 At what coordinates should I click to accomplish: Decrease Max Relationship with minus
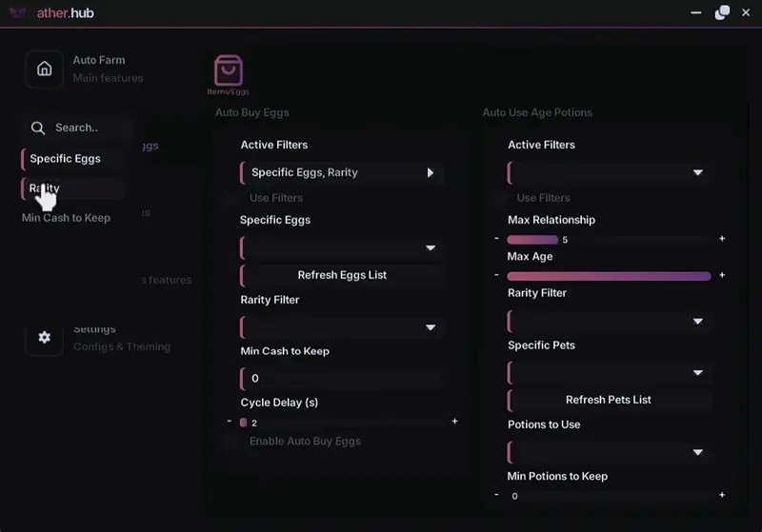coord(496,238)
